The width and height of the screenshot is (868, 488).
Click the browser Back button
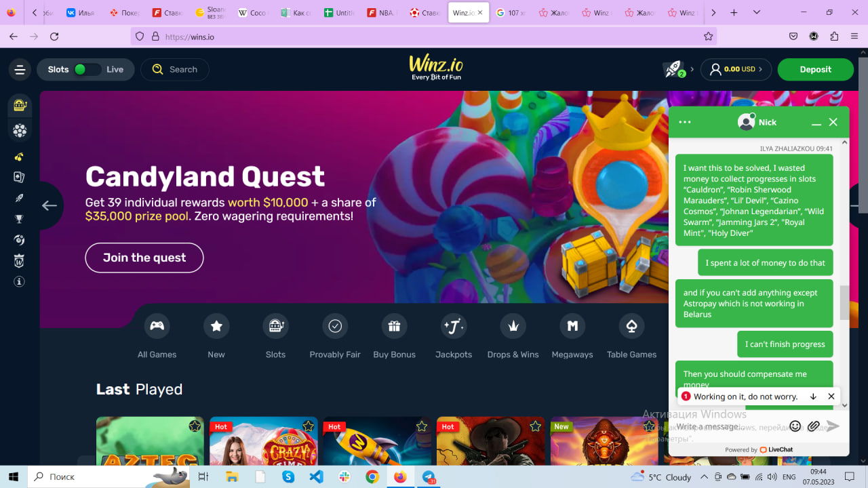pyautogui.click(x=14, y=37)
